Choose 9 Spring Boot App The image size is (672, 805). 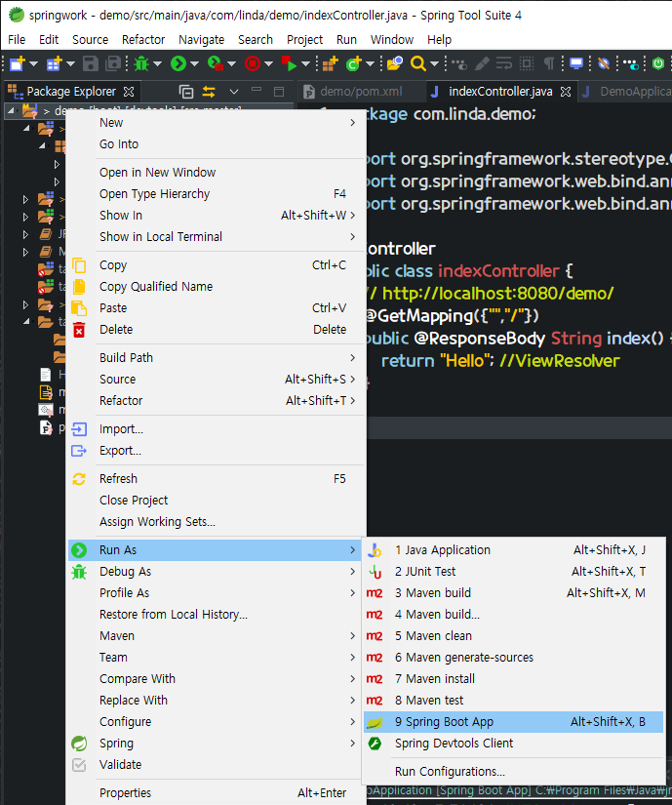pyautogui.click(x=513, y=722)
